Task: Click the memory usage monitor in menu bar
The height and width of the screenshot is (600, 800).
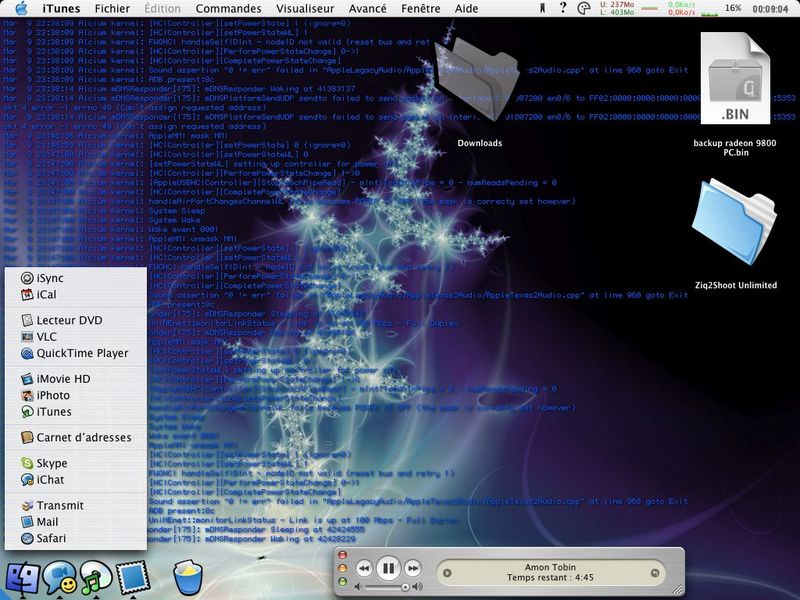Action: [x=617, y=8]
